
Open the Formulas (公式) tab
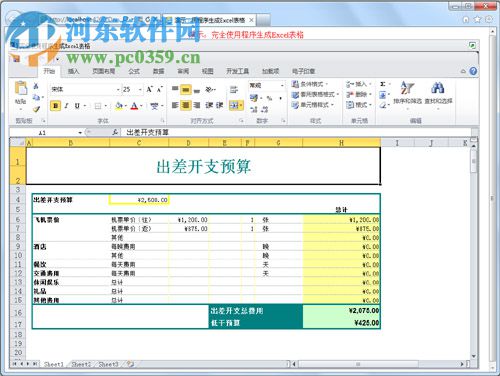click(134, 71)
